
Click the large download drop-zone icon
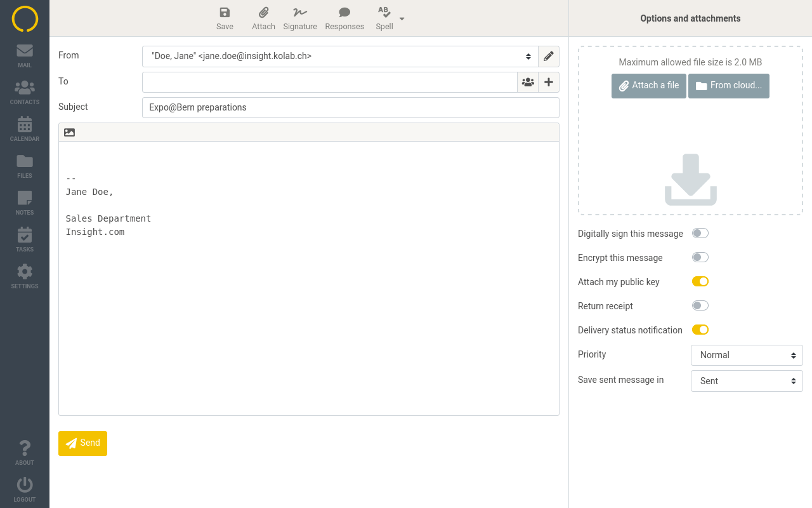click(x=691, y=180)
